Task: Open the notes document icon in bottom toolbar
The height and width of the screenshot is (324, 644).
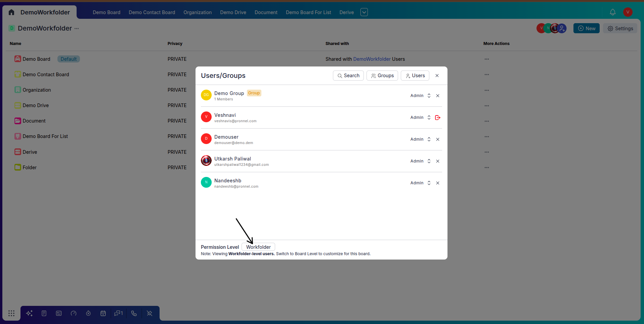Action: tap(44, 313)
